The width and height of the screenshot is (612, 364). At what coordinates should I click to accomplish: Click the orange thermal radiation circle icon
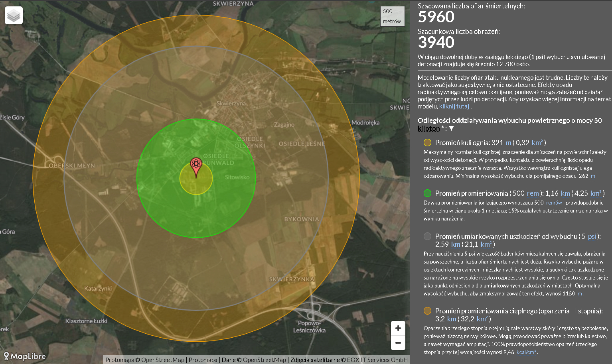click(x=427, y=311)
